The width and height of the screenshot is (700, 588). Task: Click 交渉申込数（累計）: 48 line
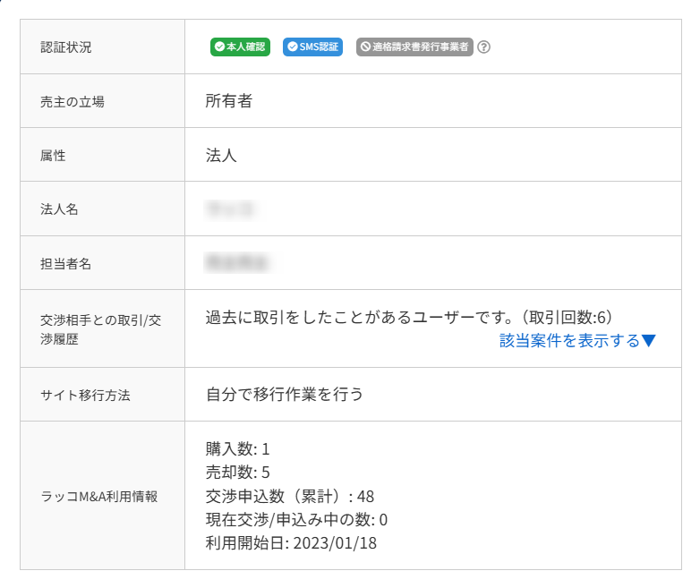pos(290,497)
